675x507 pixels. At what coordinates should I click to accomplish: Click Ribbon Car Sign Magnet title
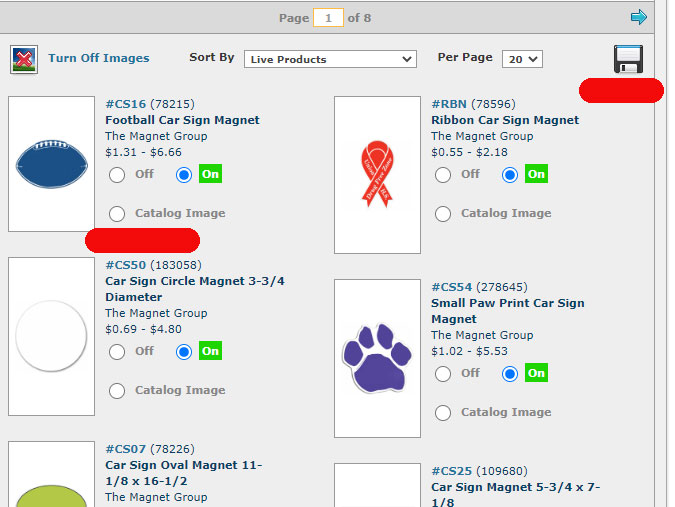[x=505, y=120]
